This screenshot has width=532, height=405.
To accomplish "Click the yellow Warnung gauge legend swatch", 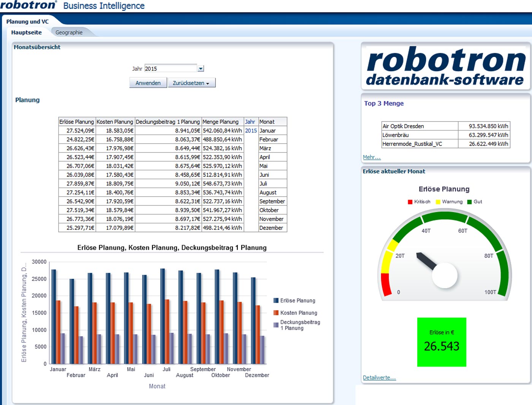I will (438, 202).
